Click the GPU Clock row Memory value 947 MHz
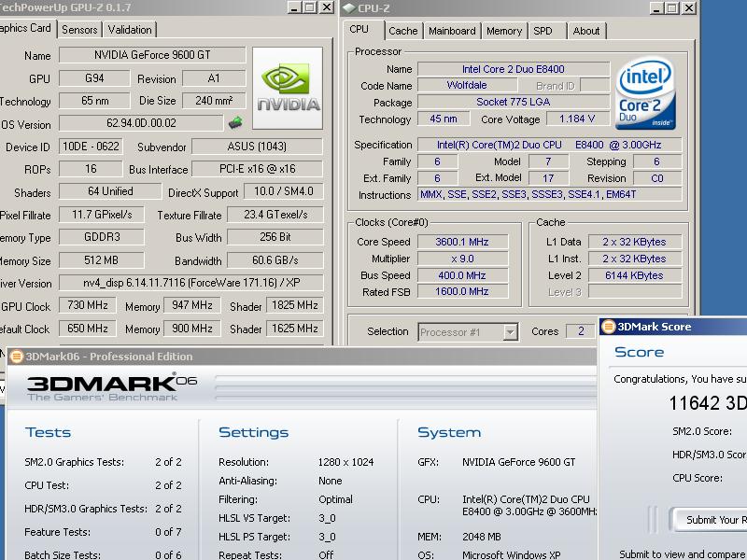Screen dimensions: 747x560 tap(192, 305)
